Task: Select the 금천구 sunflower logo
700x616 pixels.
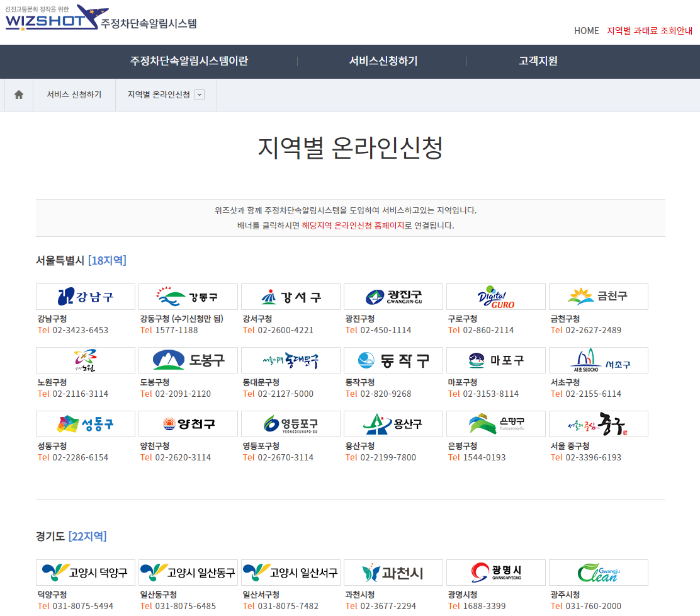Action: pyautogui.click(x=598, y=296)
